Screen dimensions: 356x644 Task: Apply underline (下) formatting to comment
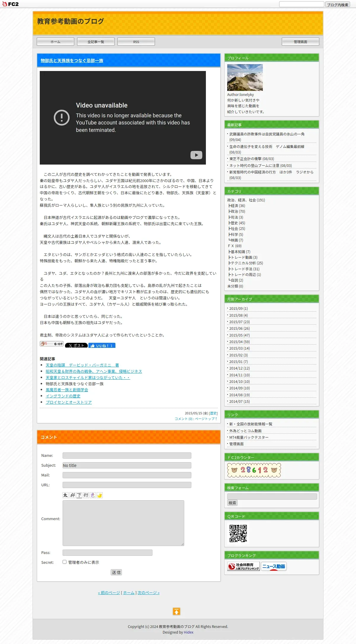pyautogui.click(x=79, y=495)
